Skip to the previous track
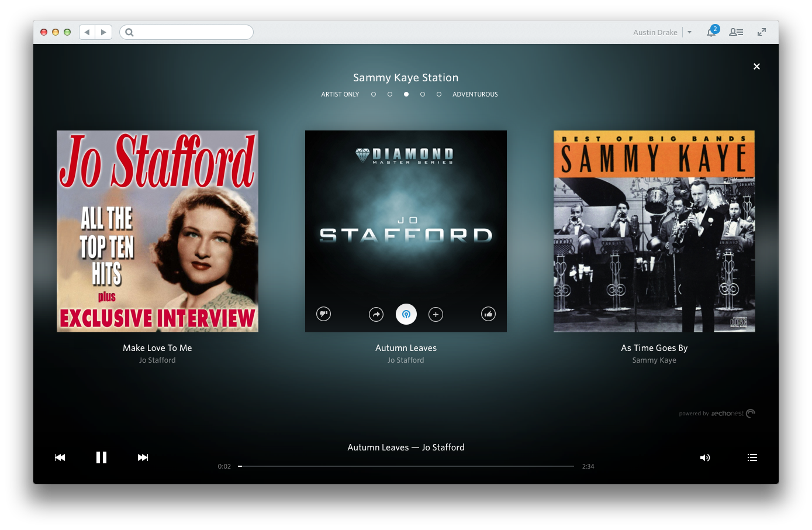 [60, 457]
